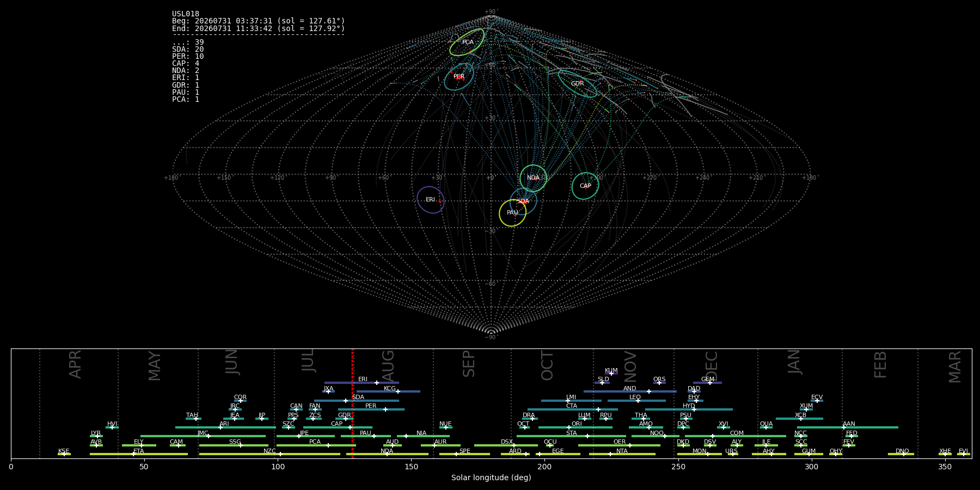Click the ETA shower bar on bottom row
Viewport: 980px width, 490px height.
[139, 454]
